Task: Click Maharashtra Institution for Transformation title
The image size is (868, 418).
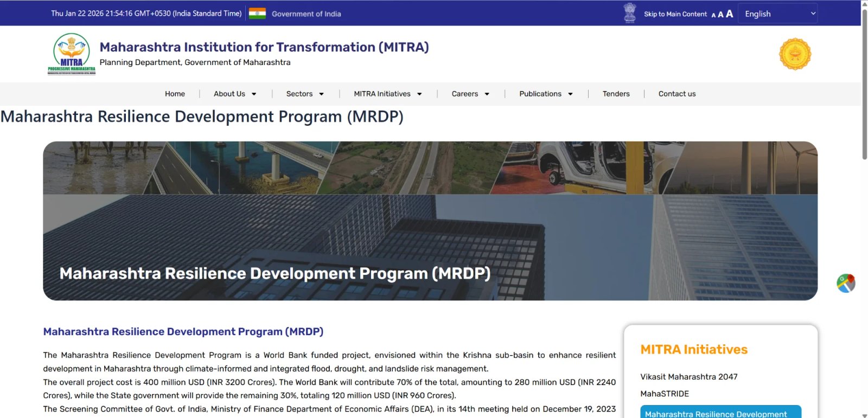Action: tap(264, 47)
